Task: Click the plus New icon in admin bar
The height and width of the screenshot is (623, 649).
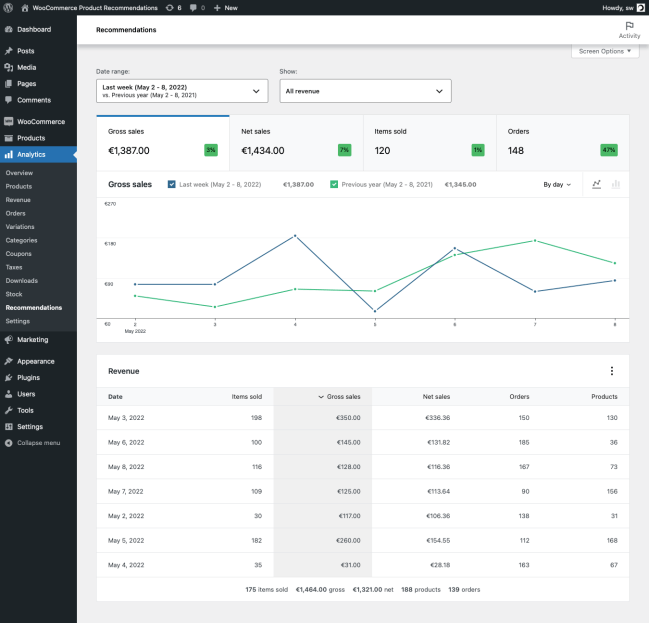Action: click(218, 7)
